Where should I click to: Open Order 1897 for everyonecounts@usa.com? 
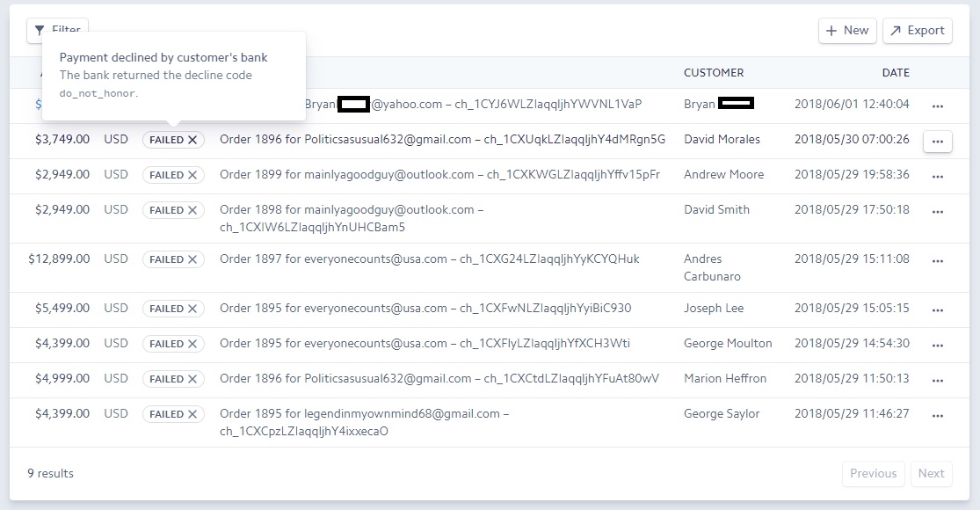429,259
